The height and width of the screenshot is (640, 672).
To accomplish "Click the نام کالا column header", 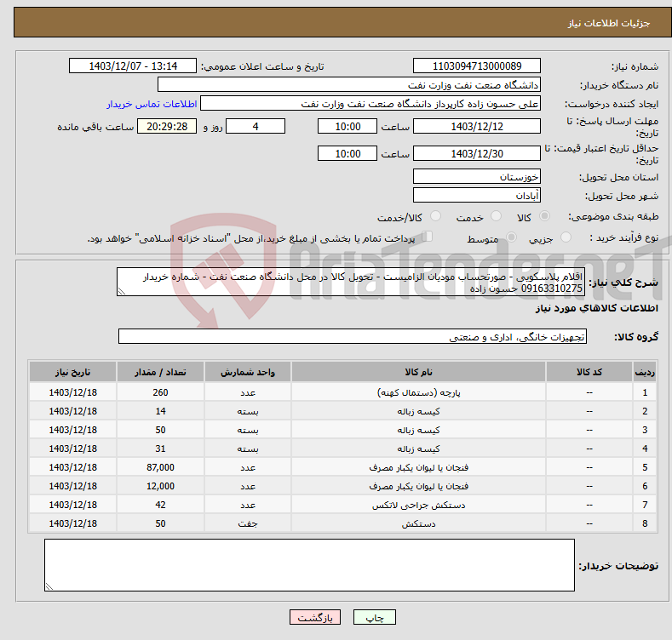I will pyautogui.click(x=418, y=372).
